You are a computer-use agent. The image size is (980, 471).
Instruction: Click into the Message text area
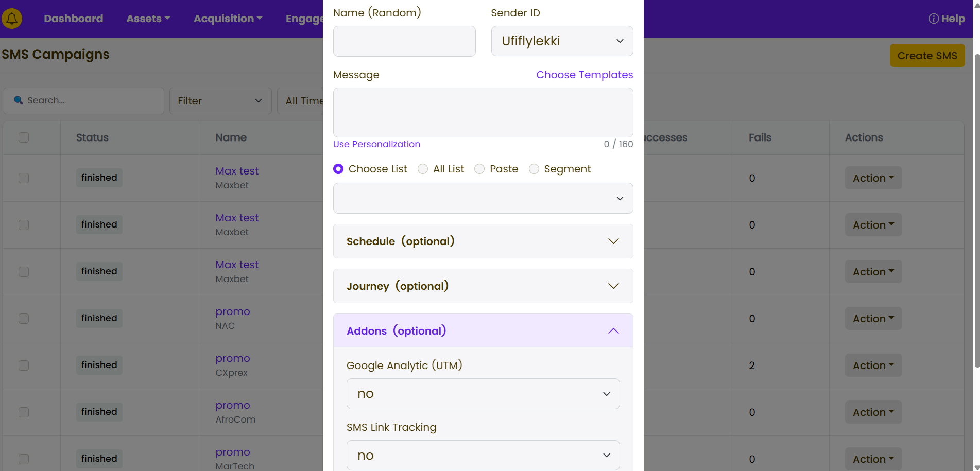(x=483, y=112)
